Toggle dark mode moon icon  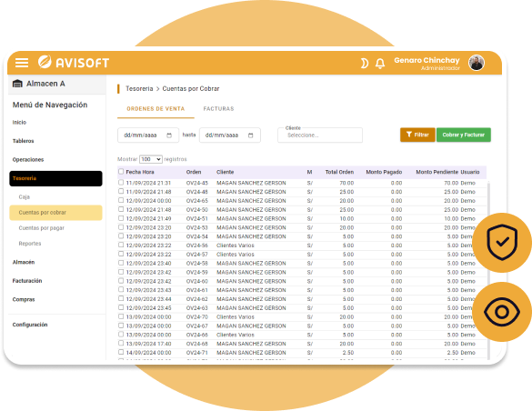pyautogui.click(x=365, y=64)
